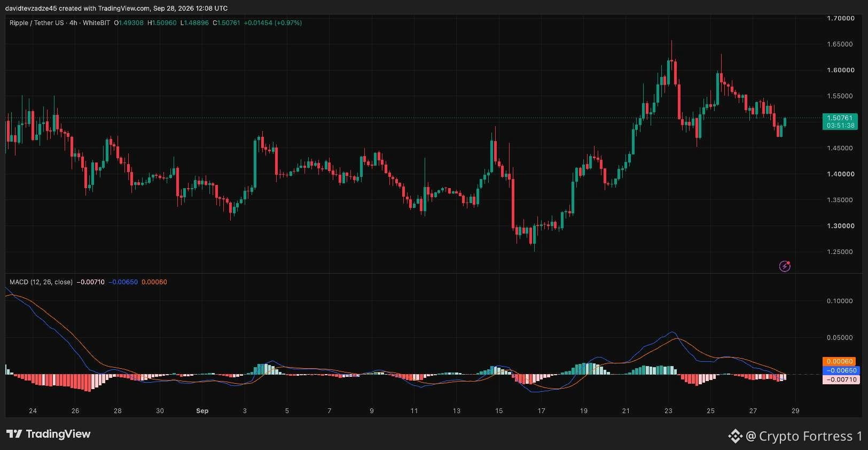Click the 1.40000 price level on scale

(x=841, y=174)
